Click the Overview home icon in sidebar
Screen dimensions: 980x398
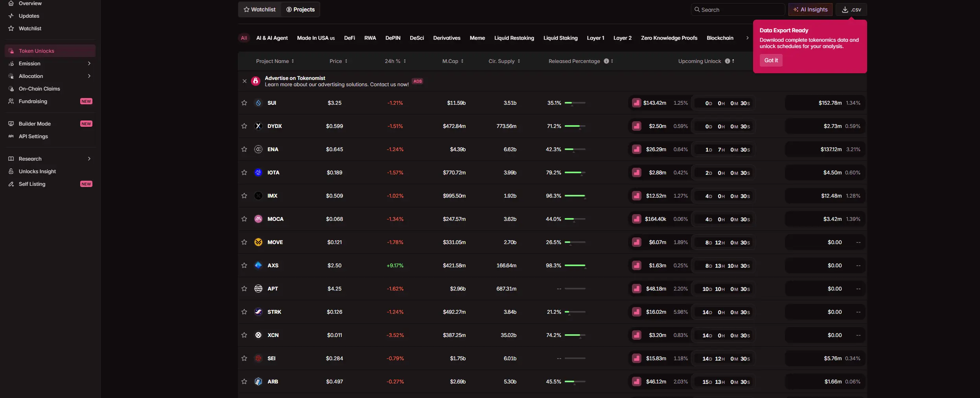11,3
